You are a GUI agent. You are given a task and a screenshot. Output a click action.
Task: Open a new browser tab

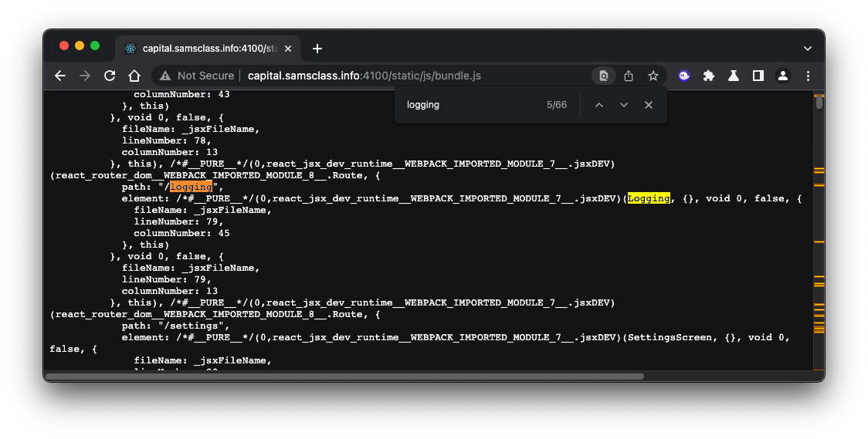coord(317,49)
